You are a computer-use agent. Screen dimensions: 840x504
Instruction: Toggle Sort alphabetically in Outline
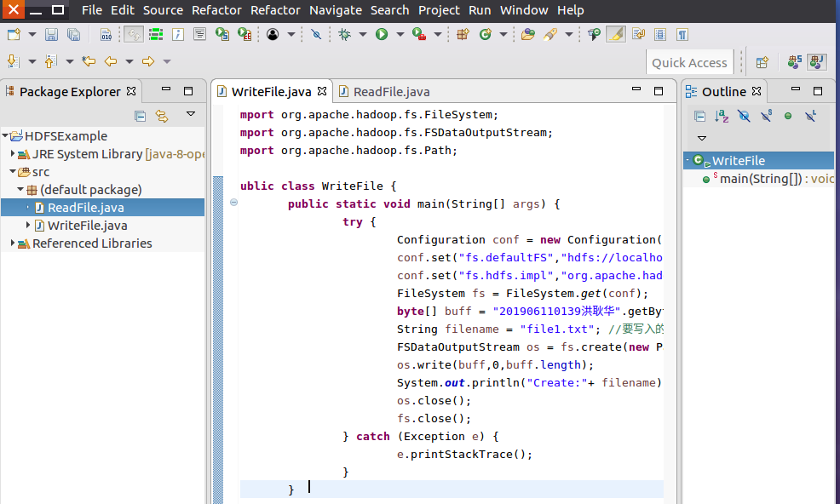pos(722,116)
